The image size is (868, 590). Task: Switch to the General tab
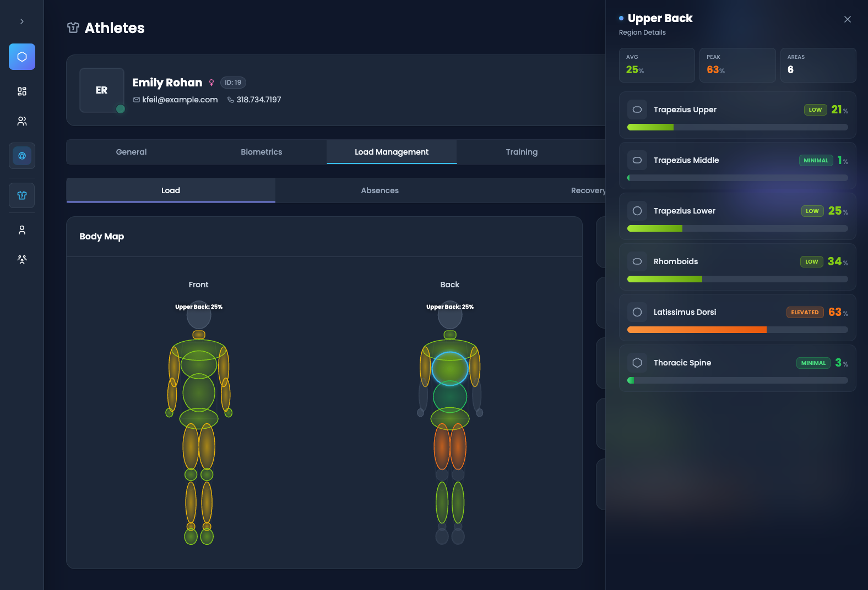(x=132, y=152)
